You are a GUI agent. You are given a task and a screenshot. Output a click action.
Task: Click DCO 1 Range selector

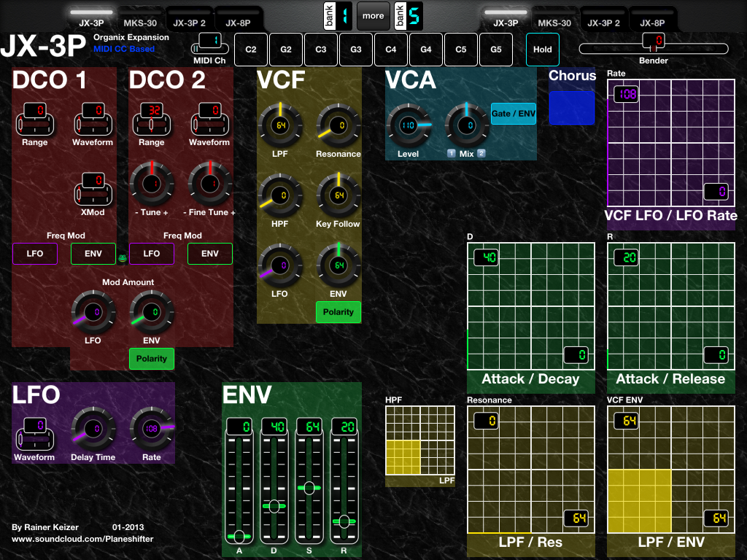[x=34, y=120]
